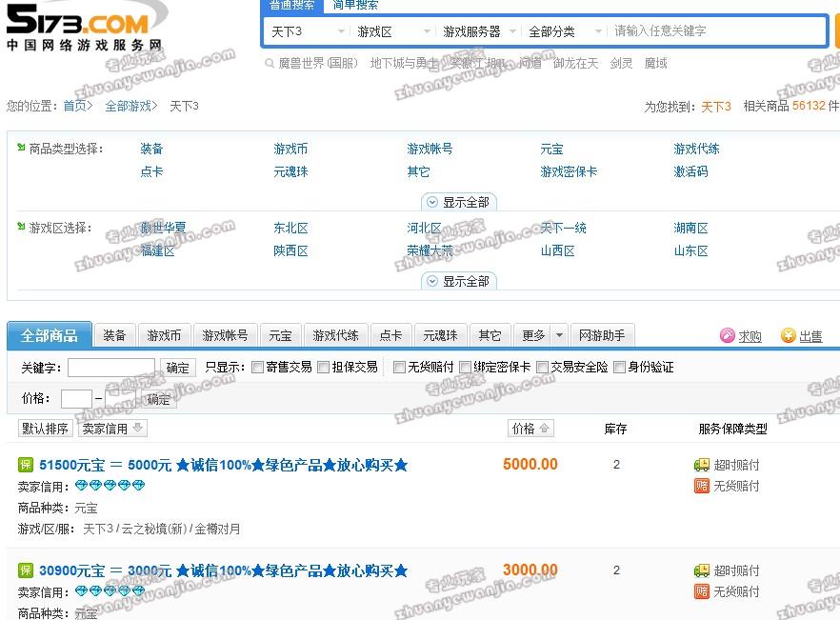This screenshot has height=620, width=840.
Task: Select the 游戏帐号 tab
Action: click(225, 335)
